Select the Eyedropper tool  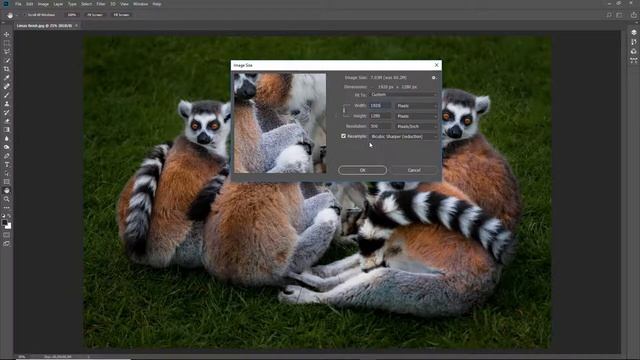pos(7,78)
